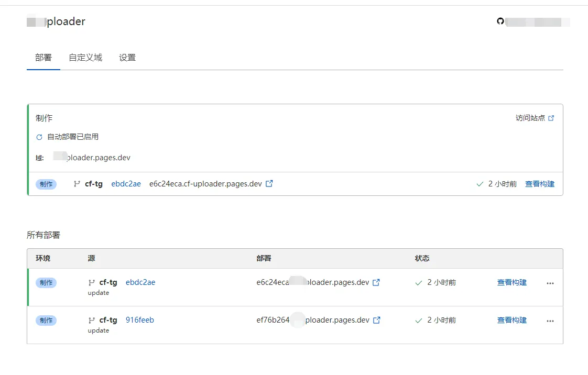Open the 部署 tab
The height and width of the screenshot is (375, 588).
tap(43, 58)
